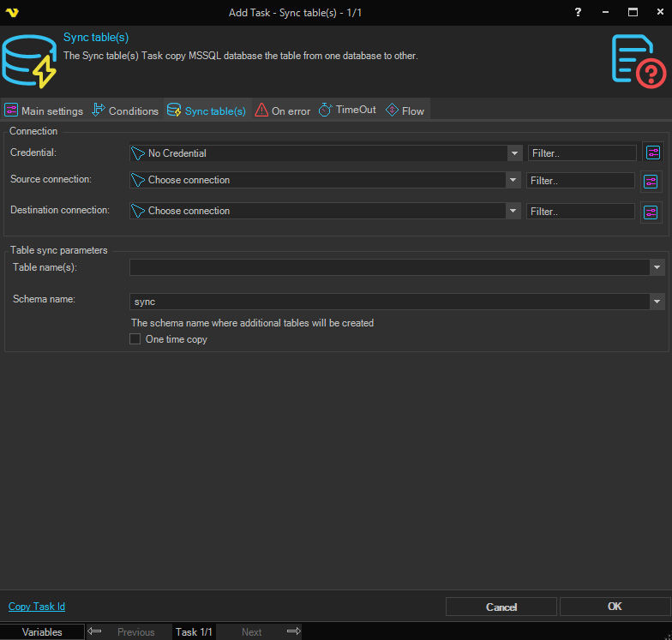The width and height of the screenshot is (672, 640).
Task: Click the Sync table(s) database icon in header
Action: click(x=29, y=62)
